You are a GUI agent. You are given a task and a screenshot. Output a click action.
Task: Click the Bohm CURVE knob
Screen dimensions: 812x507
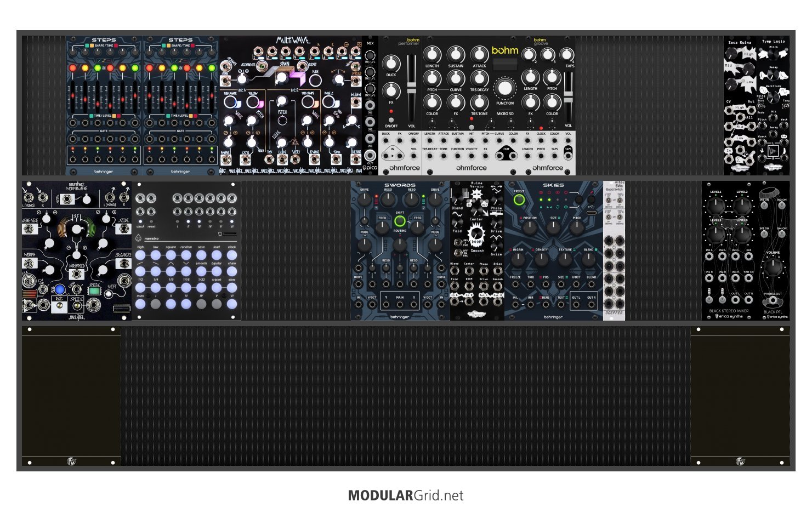click(x=456, y=78)
